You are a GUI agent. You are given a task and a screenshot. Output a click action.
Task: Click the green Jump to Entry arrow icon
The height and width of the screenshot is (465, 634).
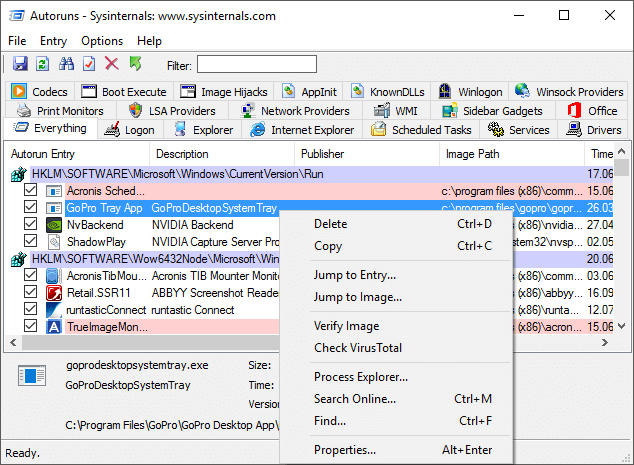pos(135,64)
